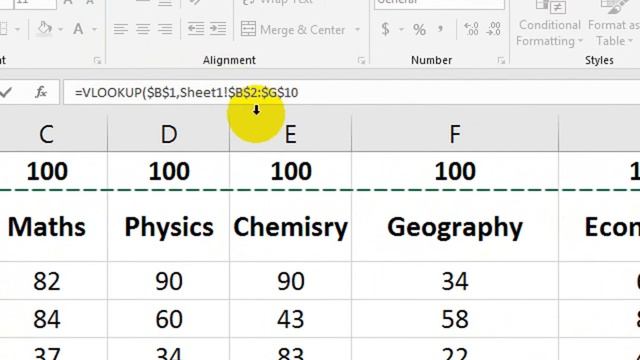Click the Chemisry header cell
Screen dimensions: 640x360
pyautogui.click(x=290, y=227)
